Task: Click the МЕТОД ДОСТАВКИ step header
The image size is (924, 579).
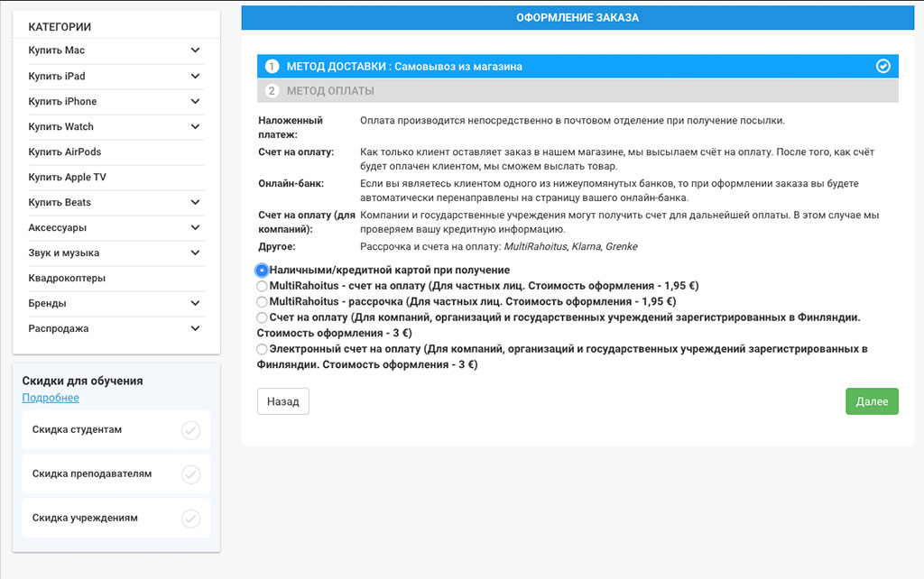Action: (577, 66)
